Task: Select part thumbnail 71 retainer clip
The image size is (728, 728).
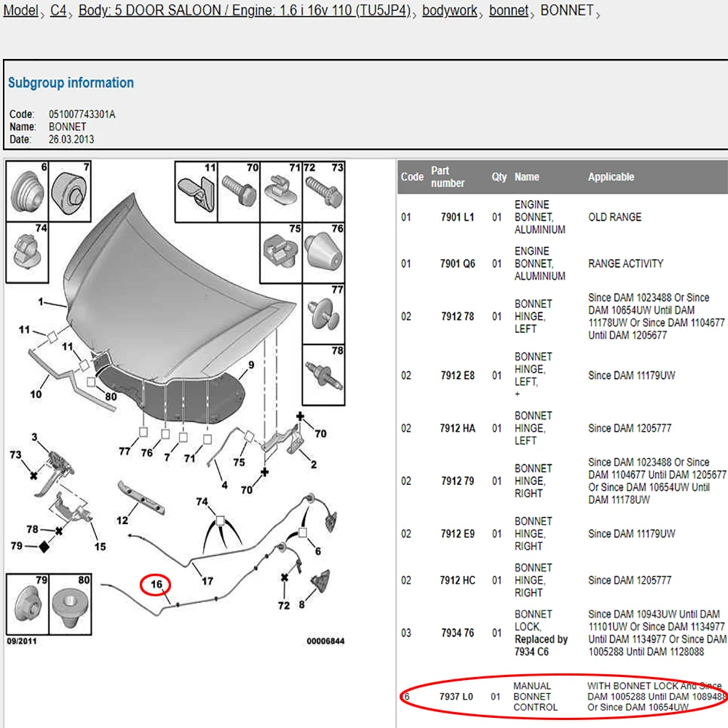Action: [x=281, y=191]
